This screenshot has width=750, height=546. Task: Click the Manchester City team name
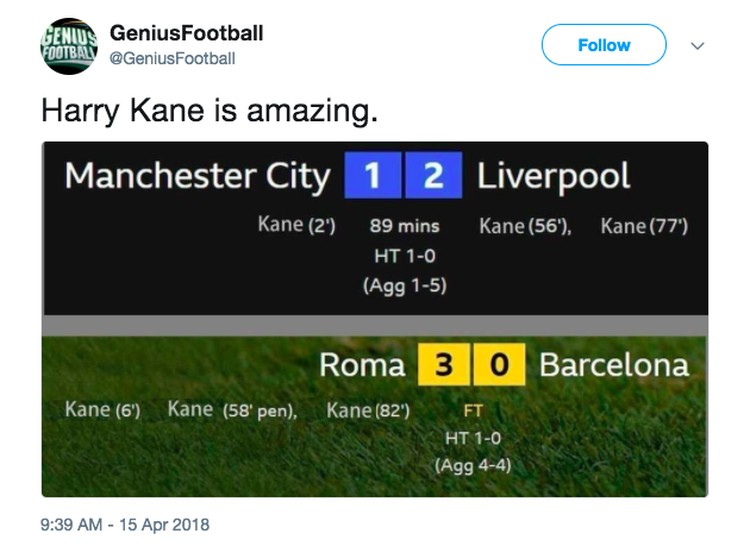(x=198, y=176)
